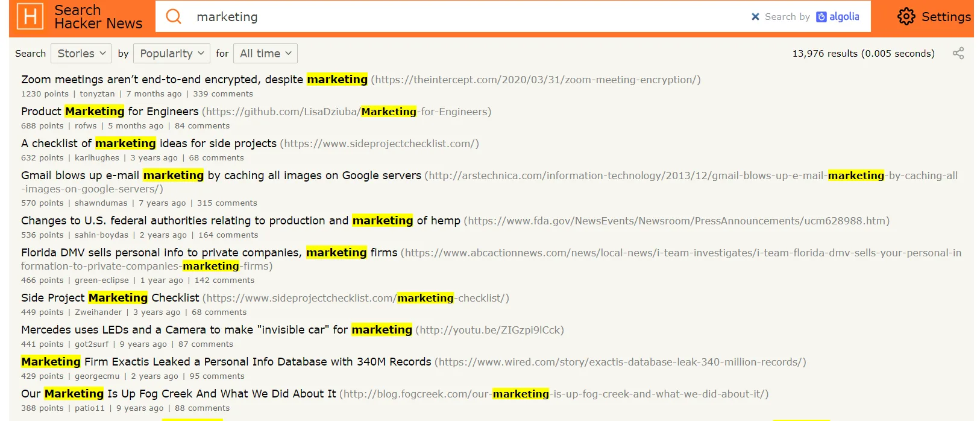Click the share results icon
This screenshot has width=980, height=421.
coord(958,53)
